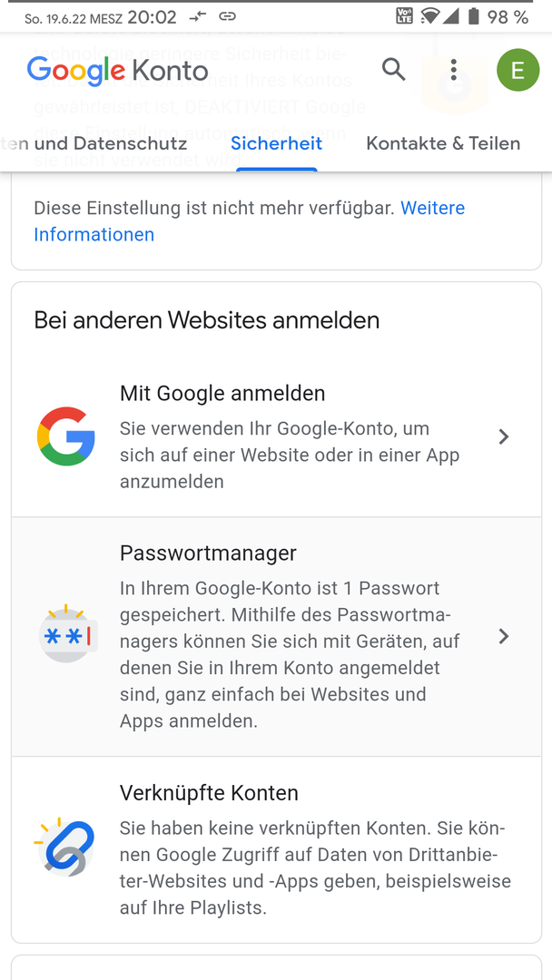Open the three-dot overflow menu
This screenshot has height=980, width=552.
coord(454,69)
